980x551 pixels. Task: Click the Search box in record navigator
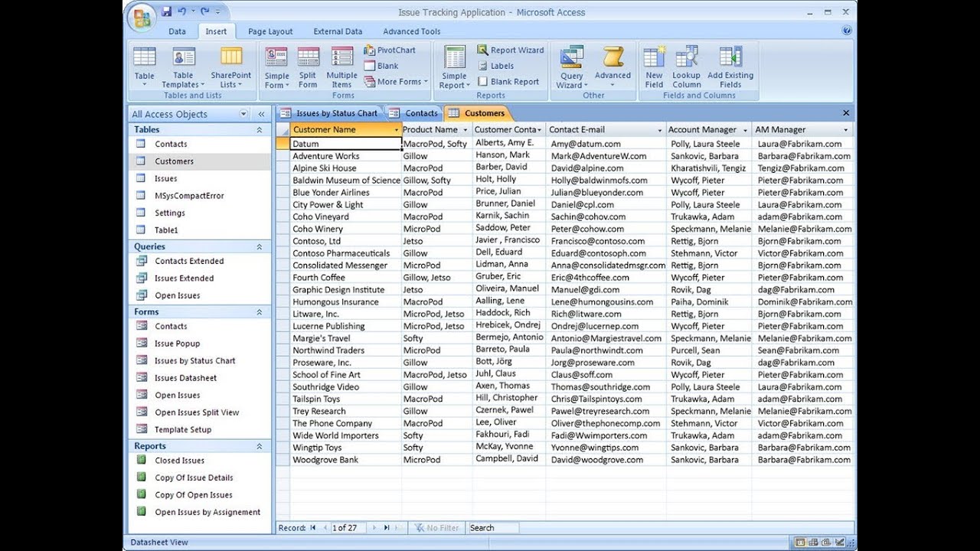[x=493, y=528]
